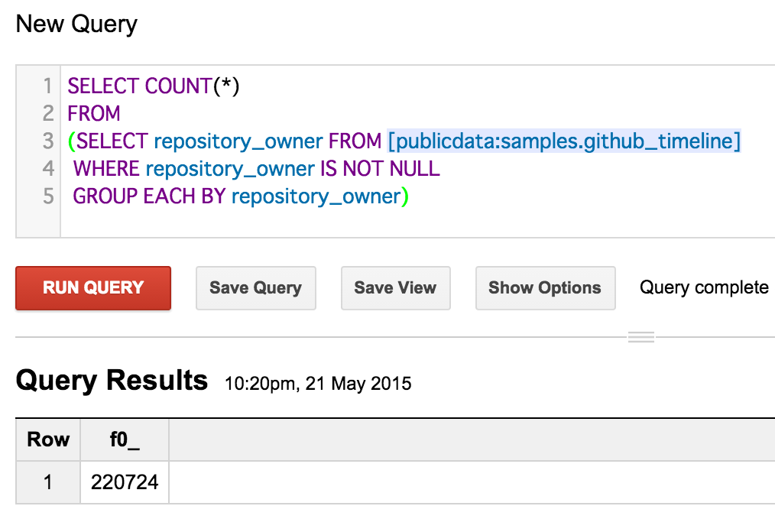
Task: Click line number 5 in the editor gutter
Action: (x=47, y=196)
